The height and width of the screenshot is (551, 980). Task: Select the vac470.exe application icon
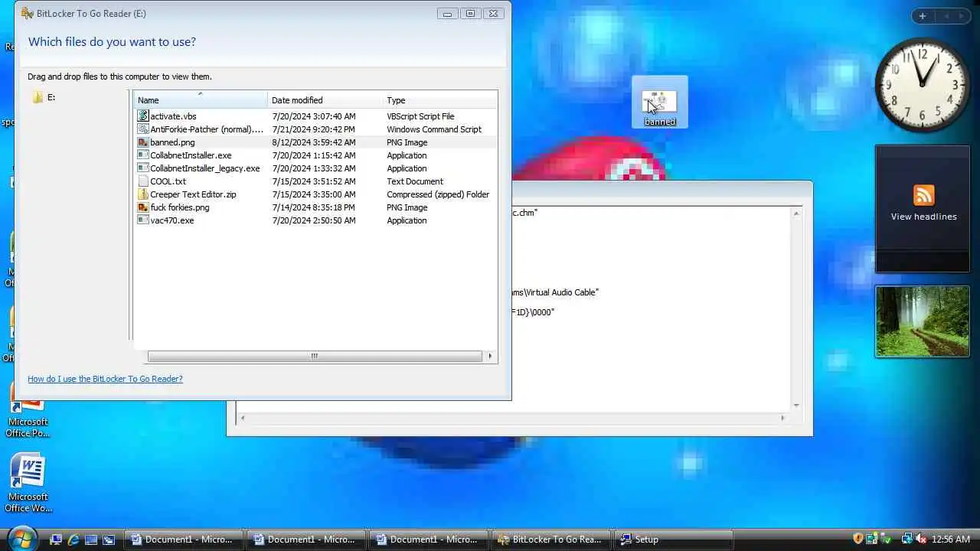[x=143, y=220]
